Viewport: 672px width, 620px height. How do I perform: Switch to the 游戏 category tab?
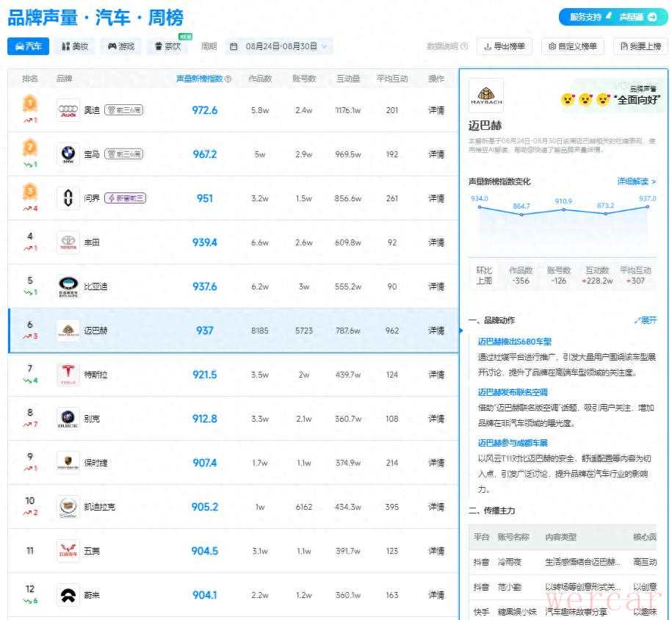point(121,46)
